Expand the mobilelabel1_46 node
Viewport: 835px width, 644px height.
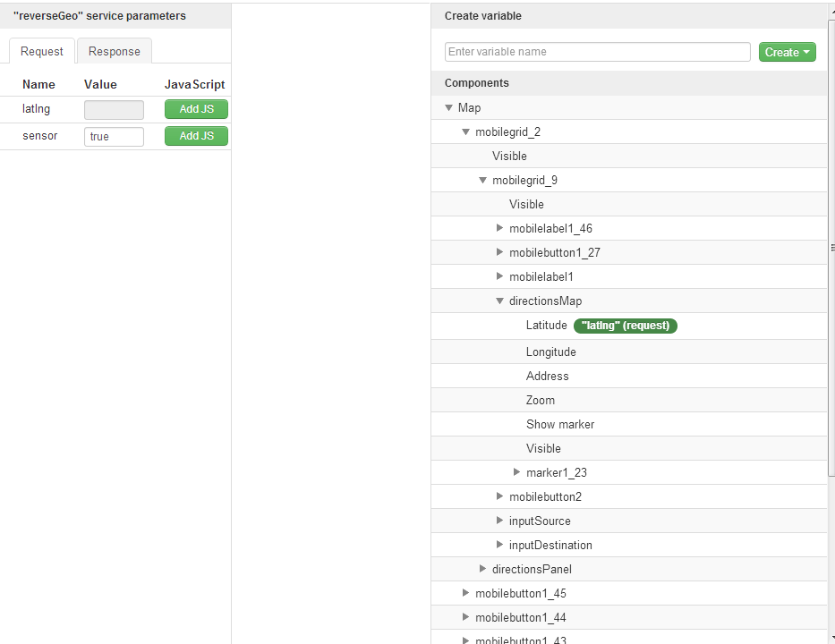click(x=499, y=228)
